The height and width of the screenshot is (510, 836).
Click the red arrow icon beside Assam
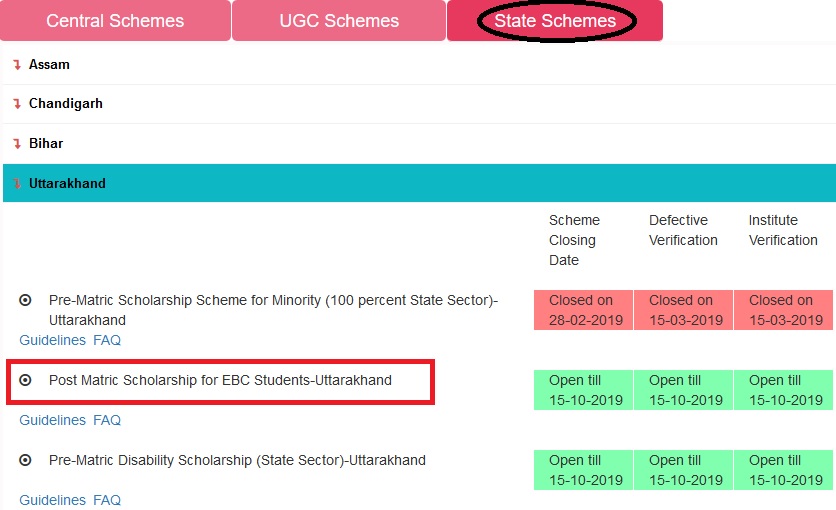coord(17,64)
